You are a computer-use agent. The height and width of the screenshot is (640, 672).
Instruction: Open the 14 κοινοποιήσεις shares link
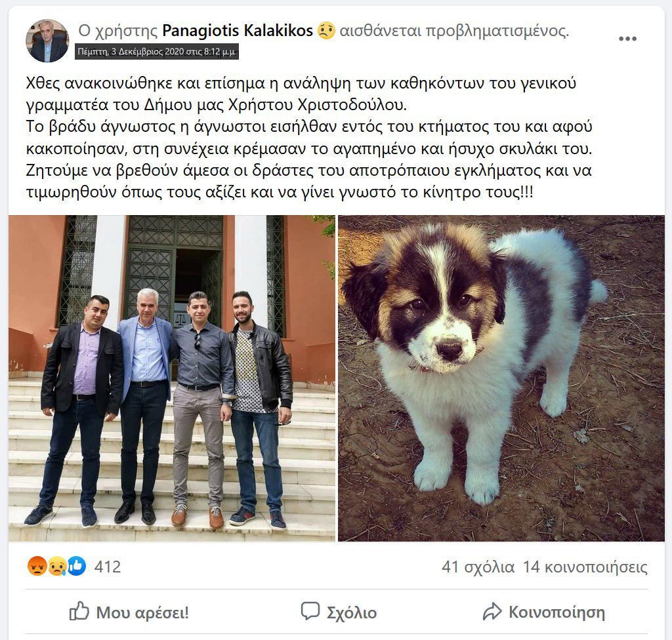point(585,567)
